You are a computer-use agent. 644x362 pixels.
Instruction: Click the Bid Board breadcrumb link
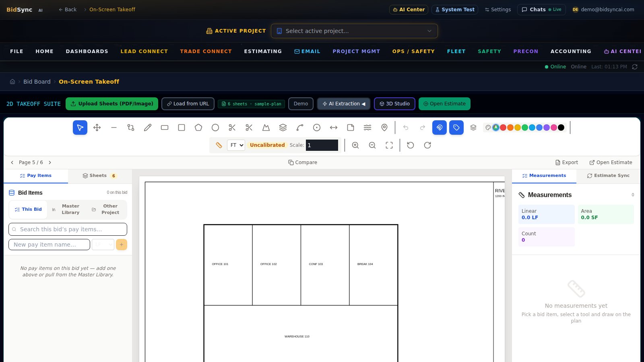point(37,82)
